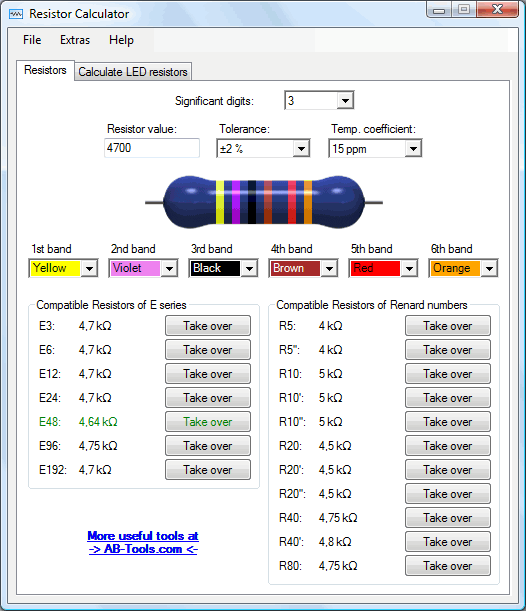Click the violet band on the resistor image
This screenshot has width=526, height=611.
pos(236,202)
